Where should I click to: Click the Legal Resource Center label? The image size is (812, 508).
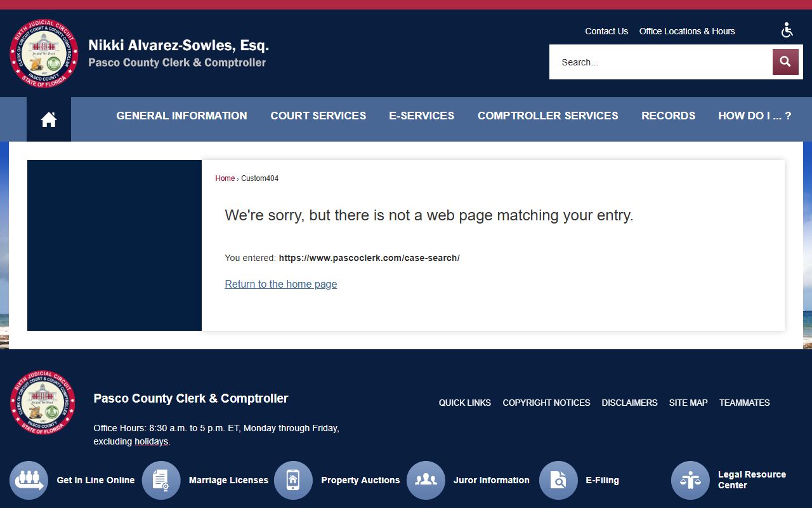click(752, 479)
